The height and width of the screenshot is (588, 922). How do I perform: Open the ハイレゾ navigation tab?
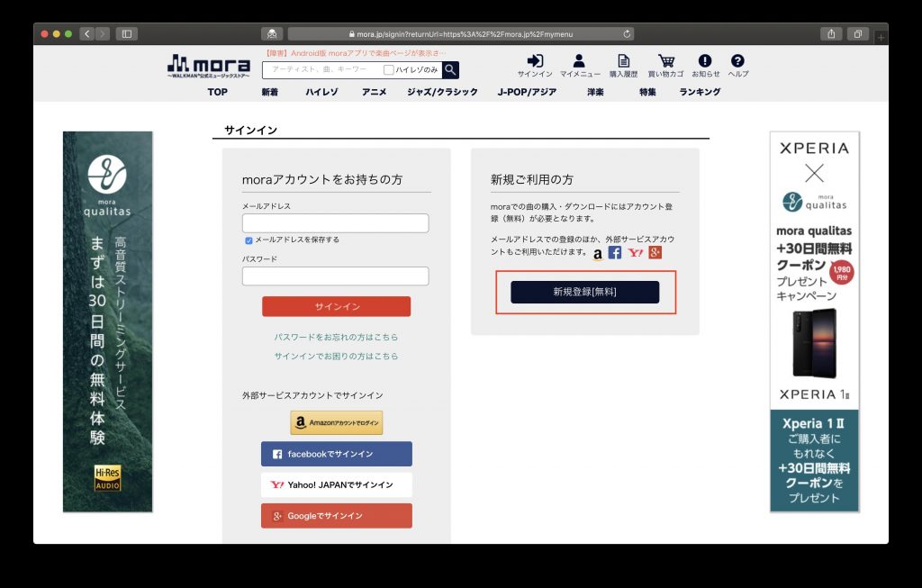click(x=321, y=93)
